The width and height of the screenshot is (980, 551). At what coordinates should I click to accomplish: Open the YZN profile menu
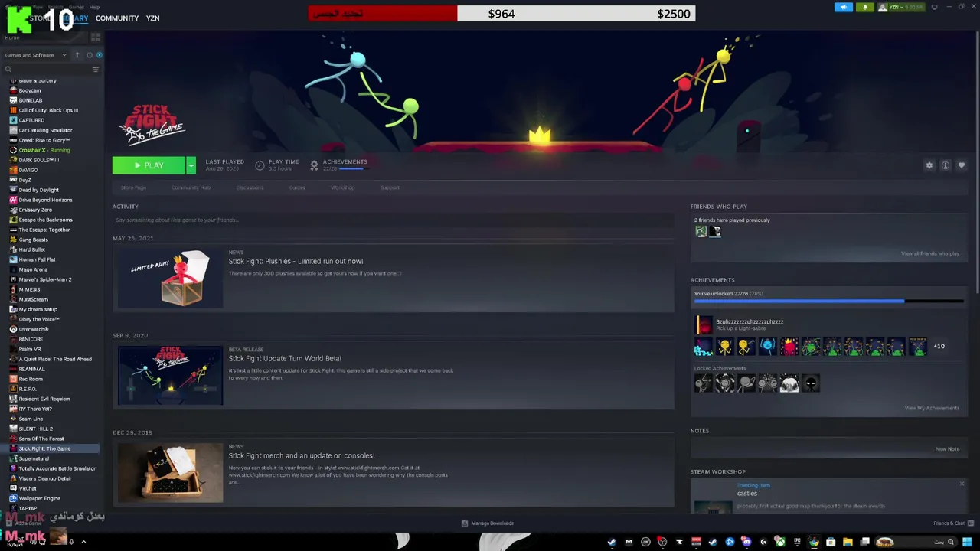coord(153,18)
